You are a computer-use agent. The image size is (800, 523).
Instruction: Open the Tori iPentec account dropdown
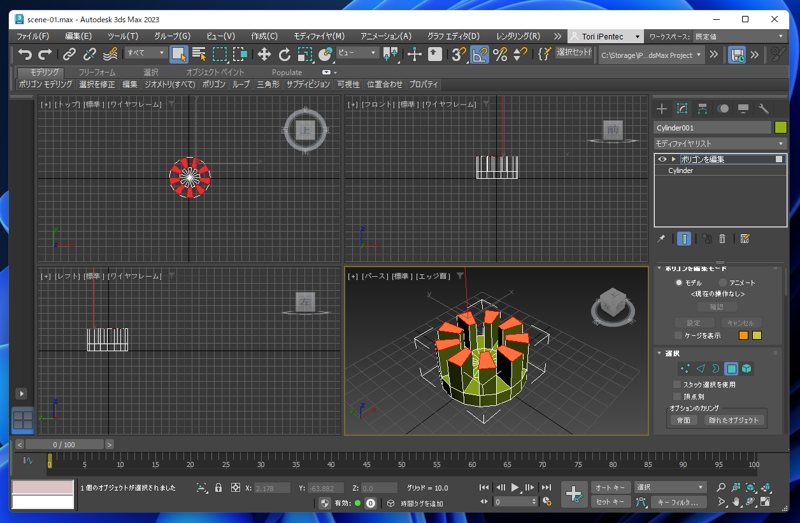point(606,37)
